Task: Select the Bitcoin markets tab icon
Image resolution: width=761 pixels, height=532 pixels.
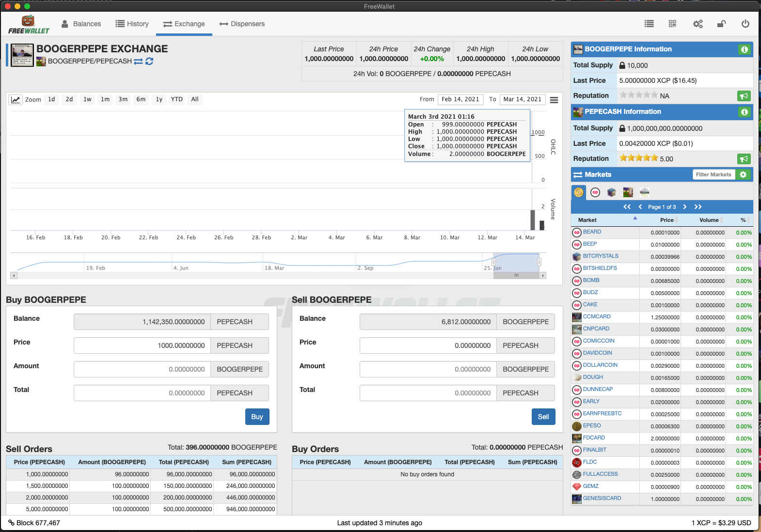Action: click(579, 192)
